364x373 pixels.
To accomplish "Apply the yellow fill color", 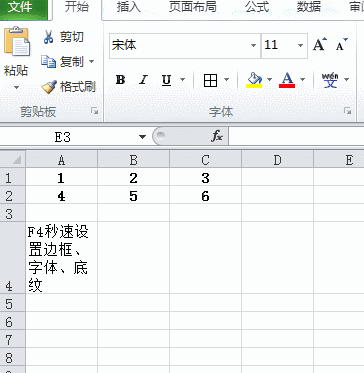I will click(254, 80).
